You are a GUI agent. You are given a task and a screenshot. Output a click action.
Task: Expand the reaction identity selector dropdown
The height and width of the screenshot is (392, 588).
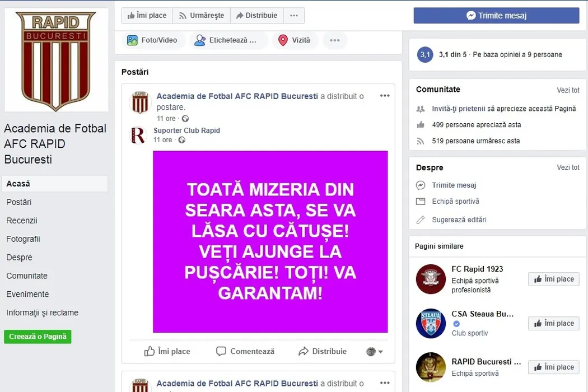(x=375, y=352)
